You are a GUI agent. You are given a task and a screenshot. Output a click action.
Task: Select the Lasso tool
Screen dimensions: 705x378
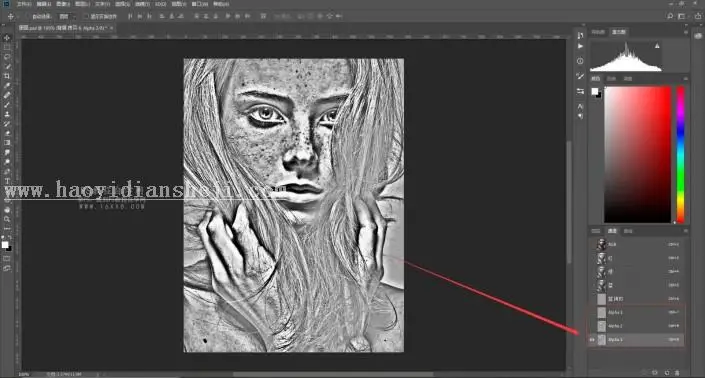[7, 57]
